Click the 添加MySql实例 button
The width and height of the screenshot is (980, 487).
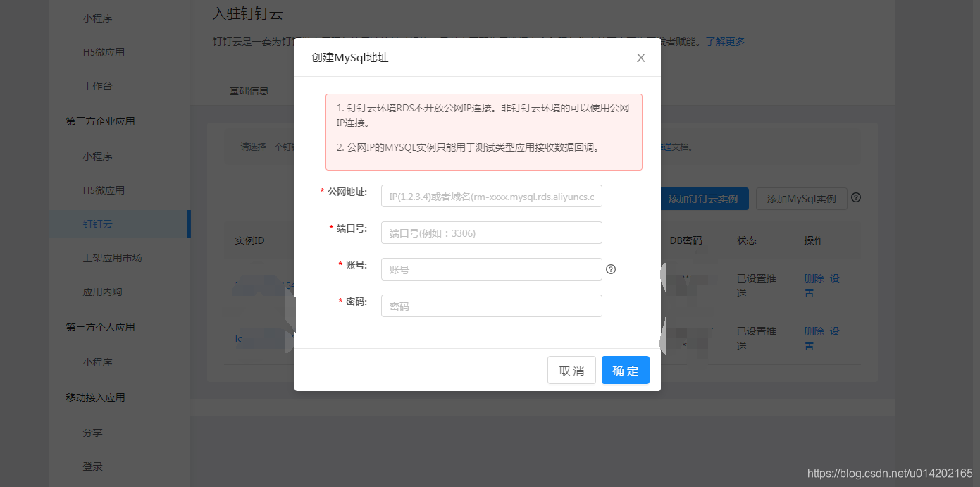click(802, 199)
